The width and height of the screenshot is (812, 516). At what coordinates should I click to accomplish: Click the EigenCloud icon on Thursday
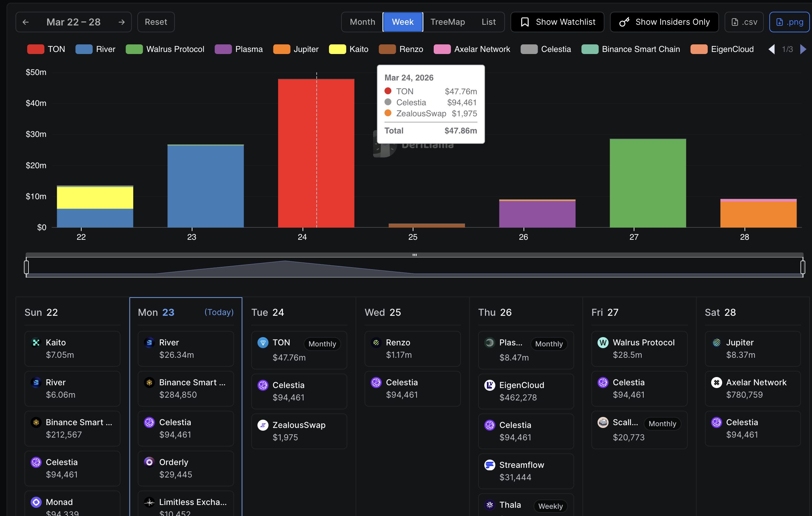(489, 385)
